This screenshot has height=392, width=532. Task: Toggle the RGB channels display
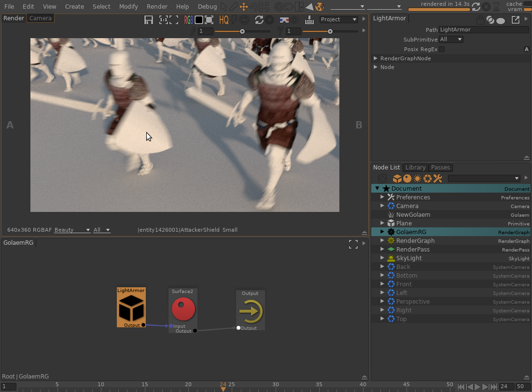click(188, 20)
